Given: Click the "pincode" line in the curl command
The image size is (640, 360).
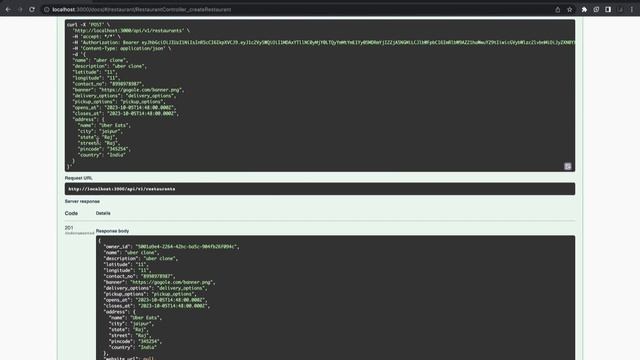Looking at the screenshot, I should tap(104, 149).
